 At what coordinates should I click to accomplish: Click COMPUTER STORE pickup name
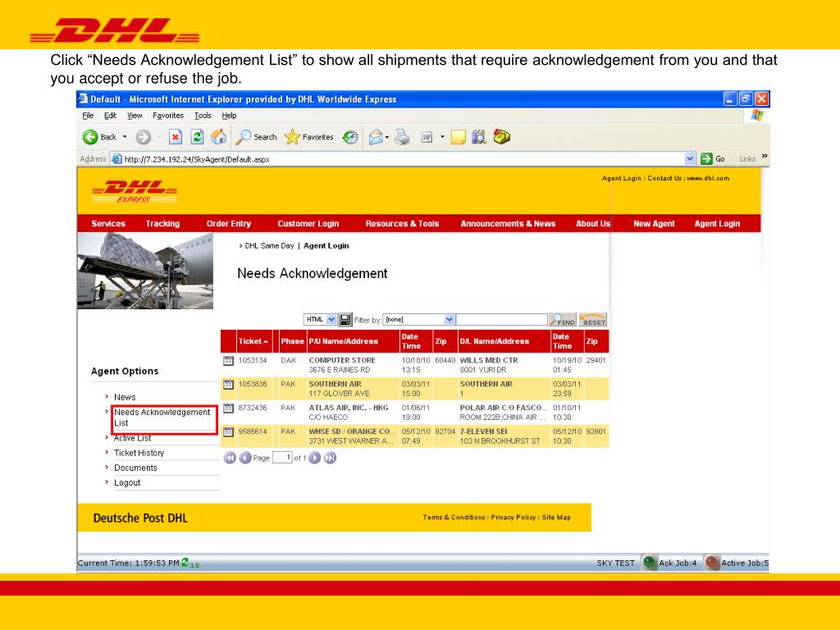(342, 361)
